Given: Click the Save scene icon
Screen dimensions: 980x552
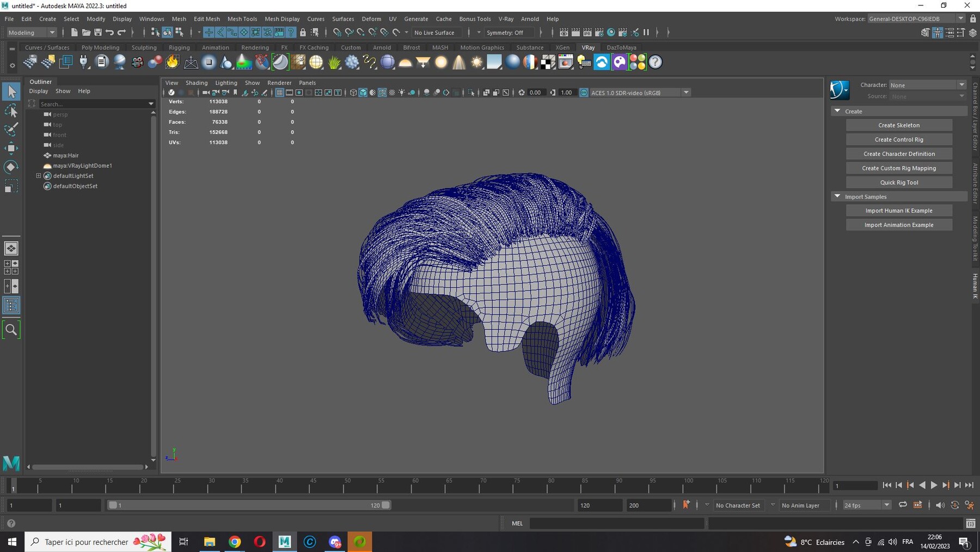Looking at the screenshot, I should (x=98, y=33).
